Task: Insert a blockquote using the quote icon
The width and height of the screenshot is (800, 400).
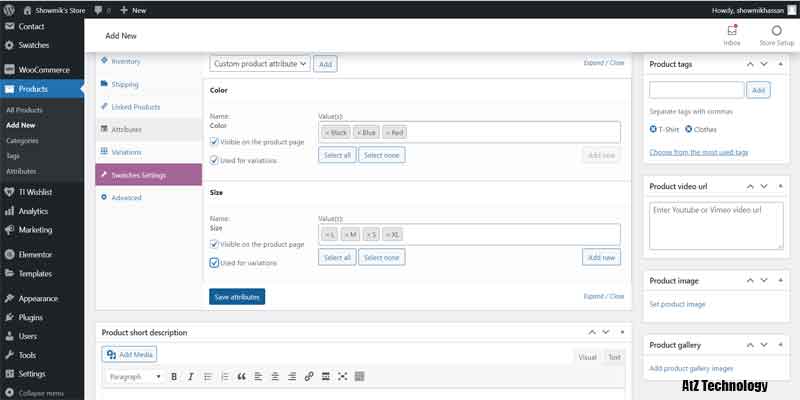Action: [241, 376]
